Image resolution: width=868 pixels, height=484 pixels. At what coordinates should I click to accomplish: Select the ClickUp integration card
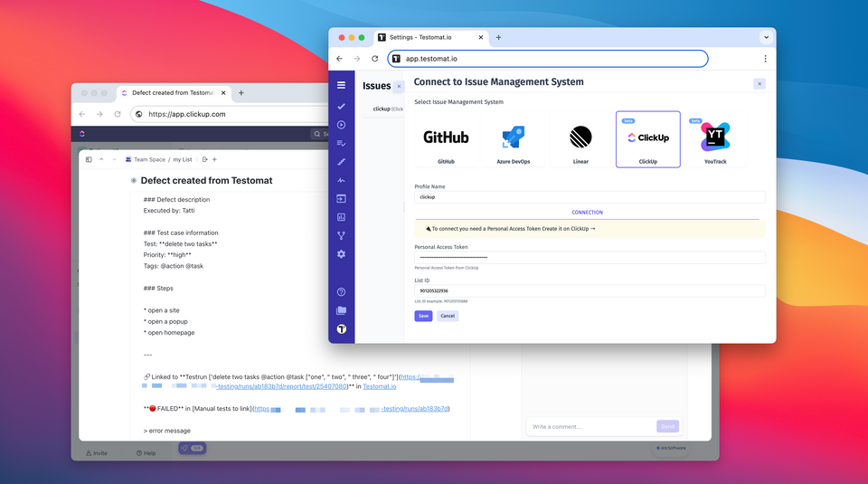[647, 139]
